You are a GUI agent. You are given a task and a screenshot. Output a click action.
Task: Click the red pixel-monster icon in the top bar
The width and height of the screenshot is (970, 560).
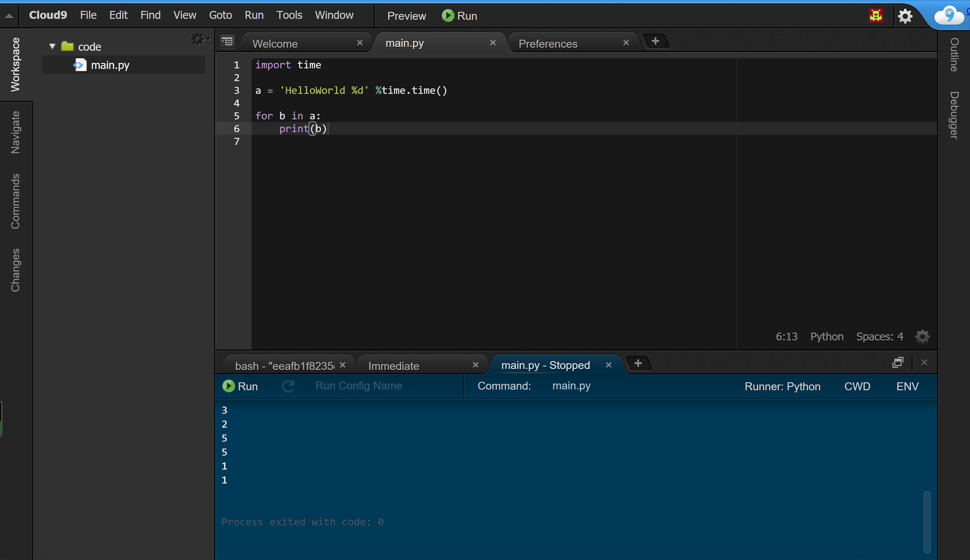tap(876, 16)
